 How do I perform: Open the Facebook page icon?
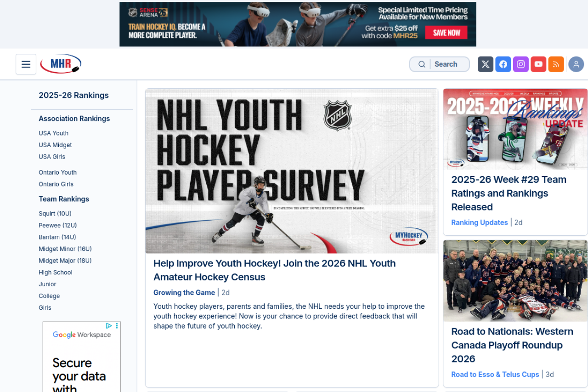pos(503,64)
